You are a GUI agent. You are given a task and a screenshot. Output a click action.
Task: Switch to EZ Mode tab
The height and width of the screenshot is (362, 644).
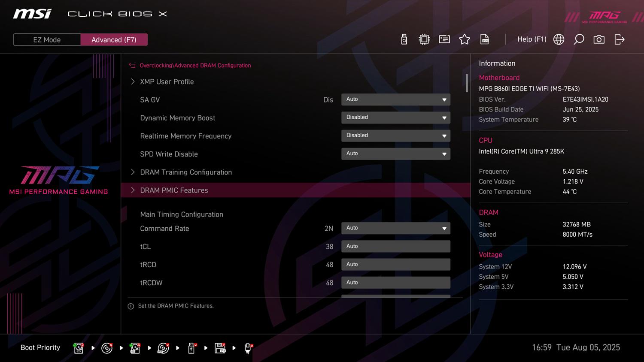tap(47, 39)
